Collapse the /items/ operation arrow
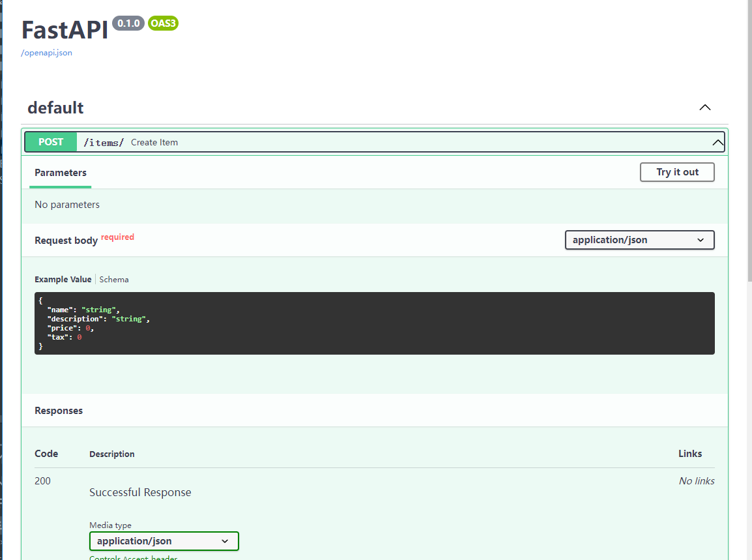Viewport: 752px width, 560px height. click(x=717, y=143)
